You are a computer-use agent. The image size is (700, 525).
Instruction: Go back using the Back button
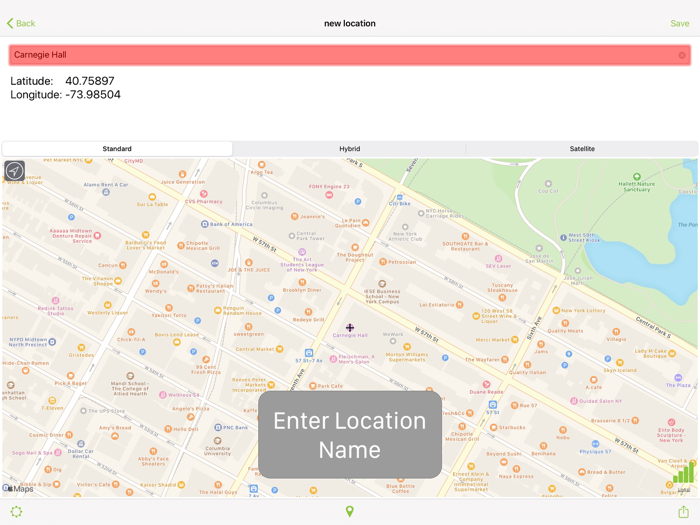21,23
